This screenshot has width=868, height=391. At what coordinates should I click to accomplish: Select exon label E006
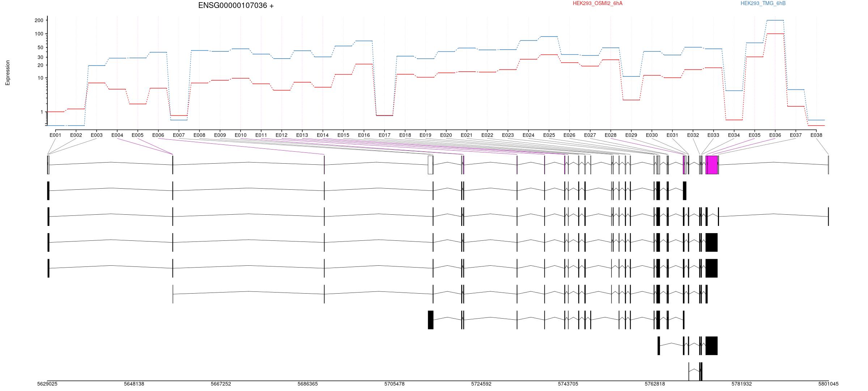coord(158,135)
